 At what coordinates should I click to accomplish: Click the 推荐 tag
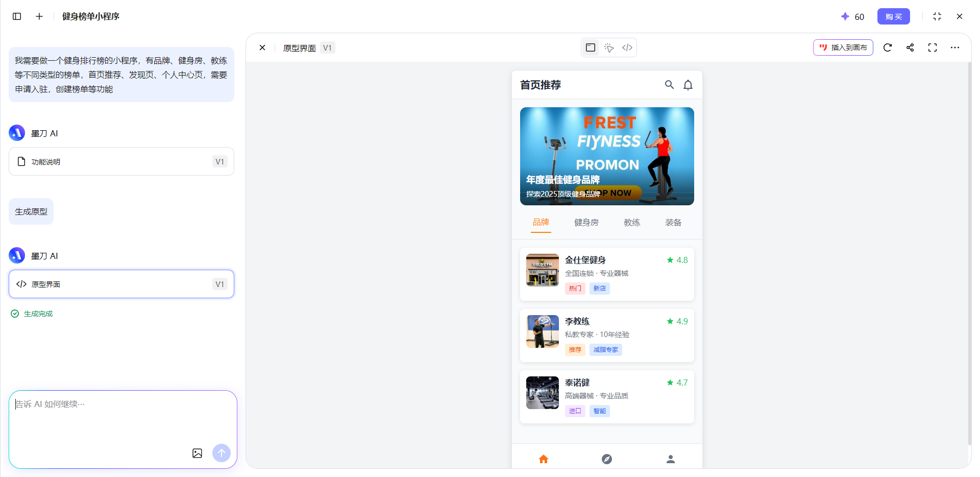point(575,350)
